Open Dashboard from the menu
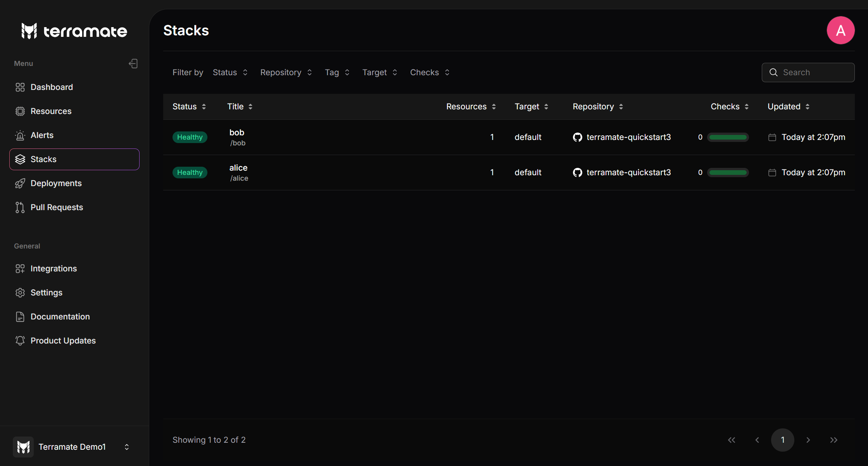Image resolution: width=868 pixels, height=466 pixels. (52, 87)
